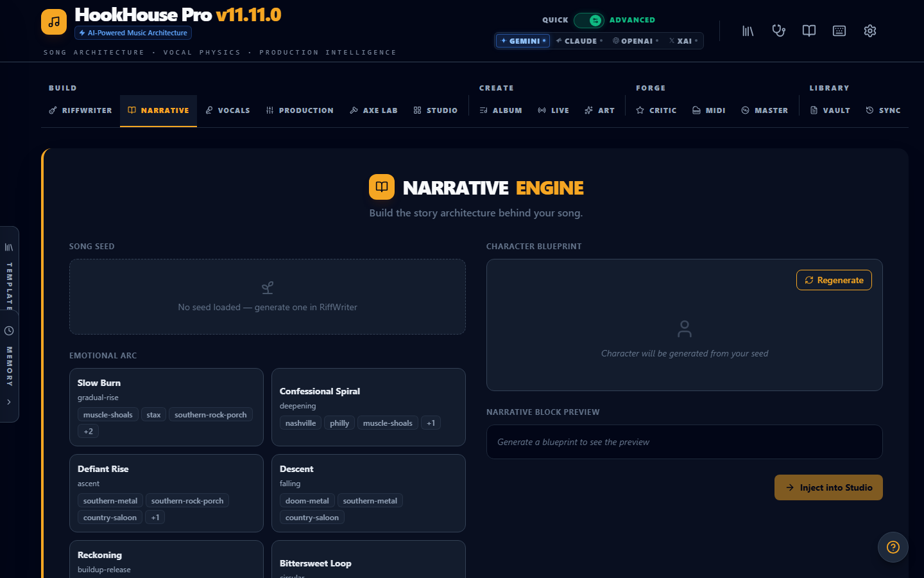Open the stethoscope diagnostics tool
The image size is (924, 578).
[778, 30]
